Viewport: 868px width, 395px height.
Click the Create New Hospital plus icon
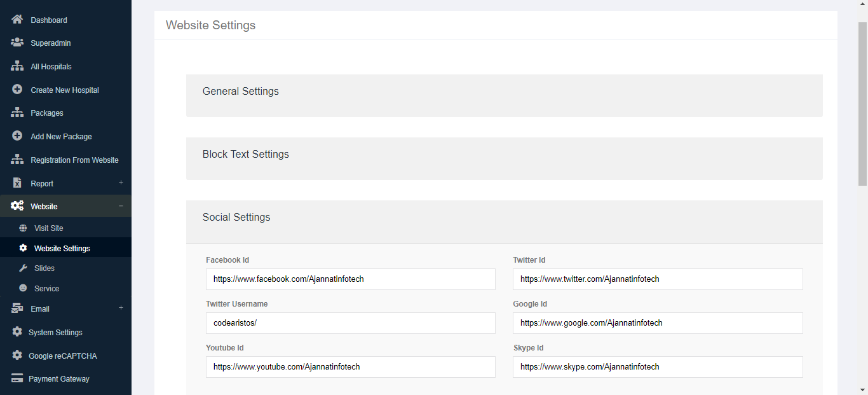coord(17,90)
